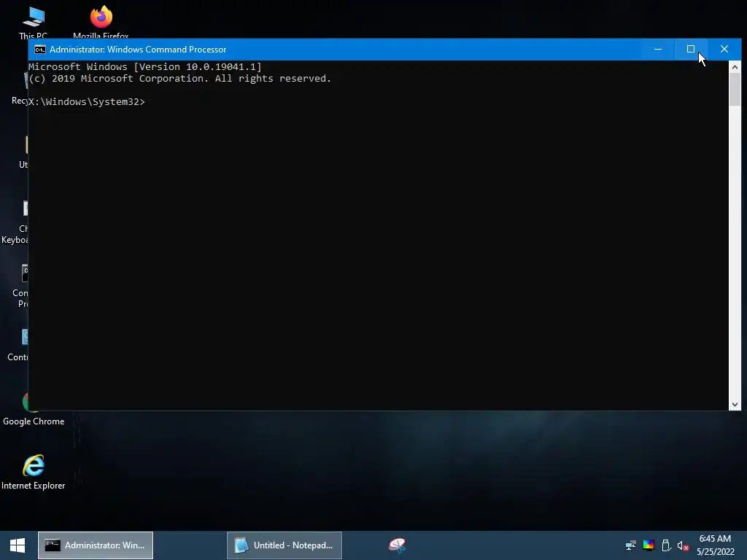Click the Microsoft Windows version text line
The image size is (747, 560).
tap(145, 66)
